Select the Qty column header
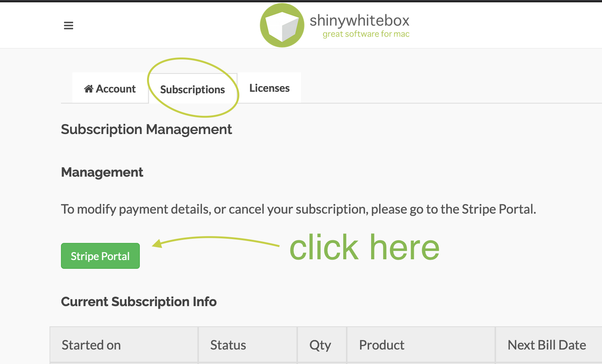Image resolution: width=602 pixels, height=364 pixels. tap(320, 345)
